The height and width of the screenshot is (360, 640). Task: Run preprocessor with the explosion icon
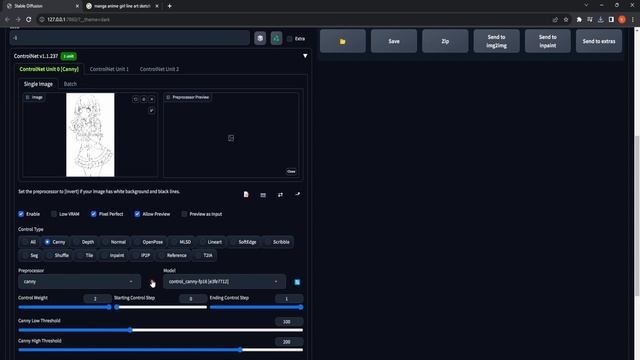[x=152, y=282]
